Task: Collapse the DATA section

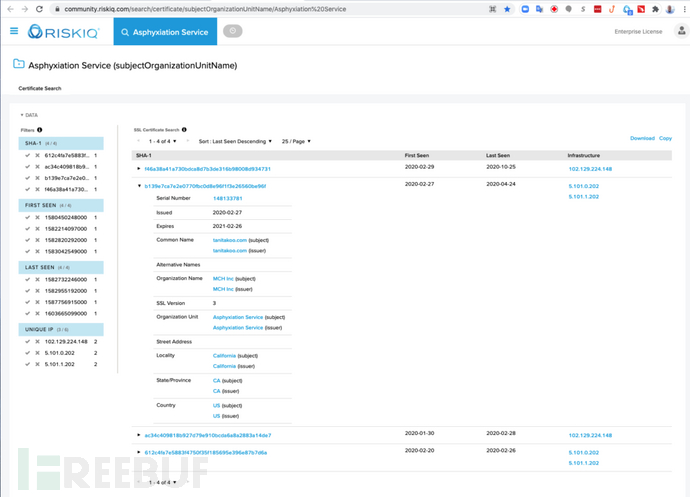Action: click(29, 115)
